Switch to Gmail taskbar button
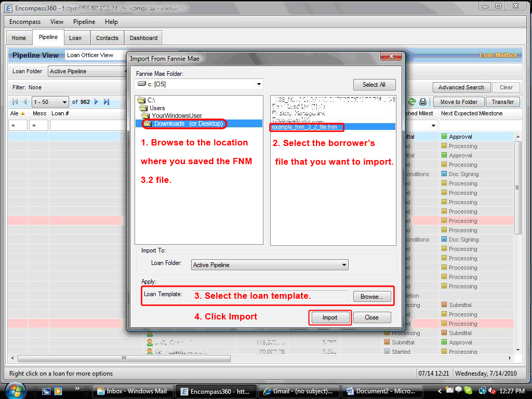The height and width of the screenshot is (399, 532). tap(299, 391)
